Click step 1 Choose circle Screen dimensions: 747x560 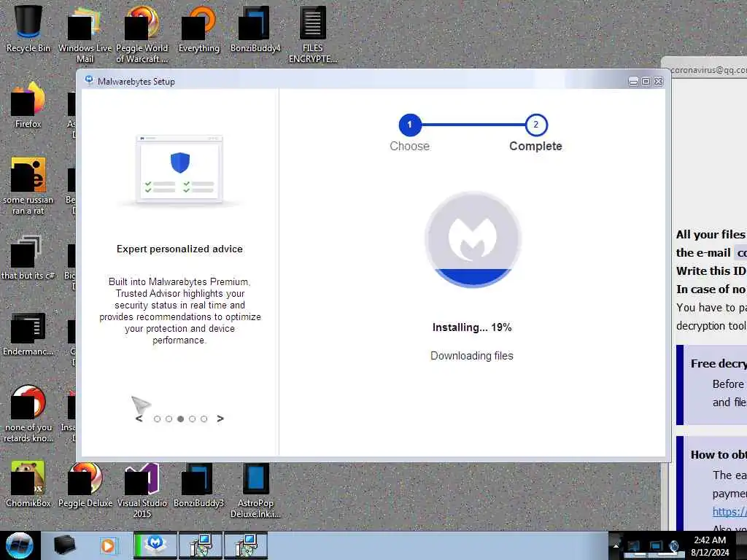(x=410, y=125)
